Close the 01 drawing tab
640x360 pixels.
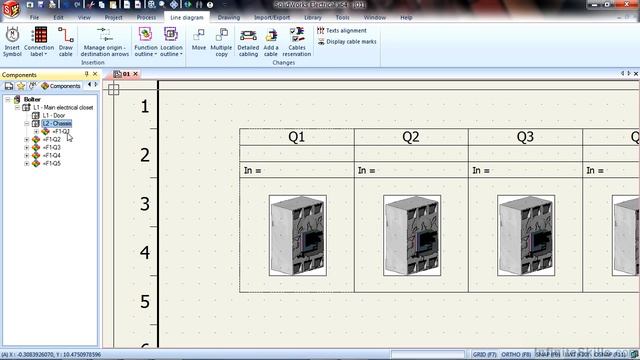pos(136,74)
